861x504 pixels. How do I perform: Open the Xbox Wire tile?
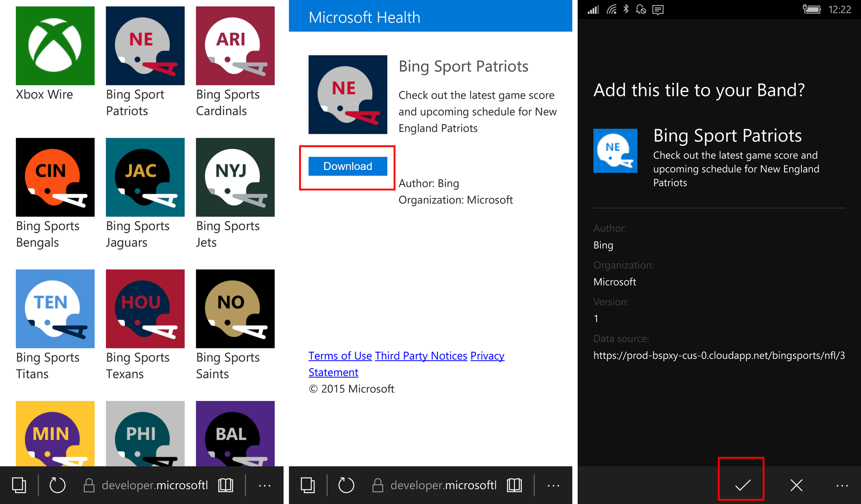(x=55, y=46)
